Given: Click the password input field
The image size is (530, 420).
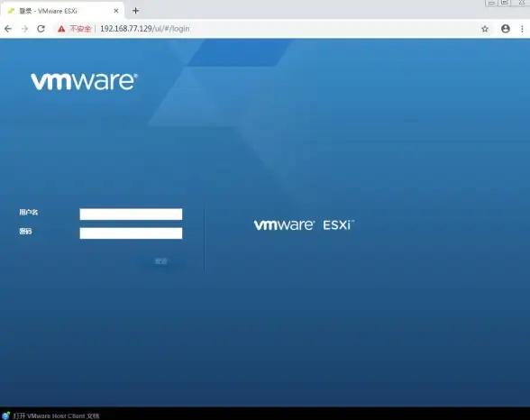Looking at the screenshot, I should [x=131, y=233].
